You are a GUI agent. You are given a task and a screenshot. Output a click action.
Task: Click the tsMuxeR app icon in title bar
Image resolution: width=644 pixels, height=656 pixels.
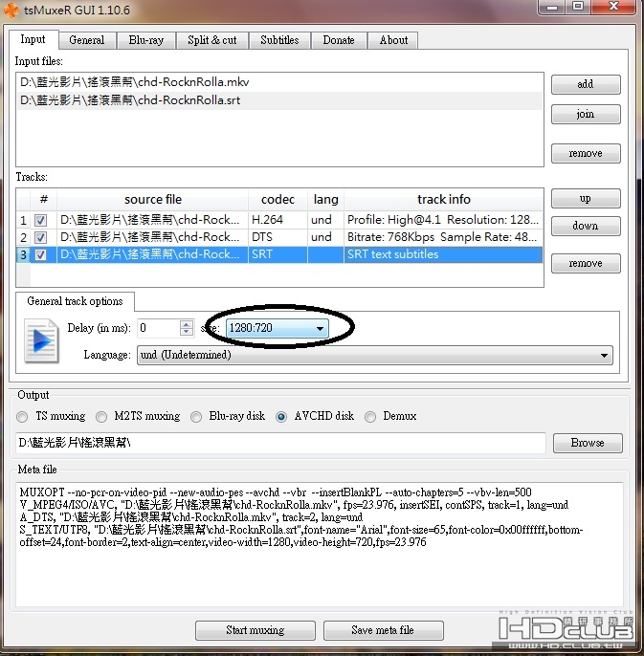pyautogui.click(x=11, y=10)
